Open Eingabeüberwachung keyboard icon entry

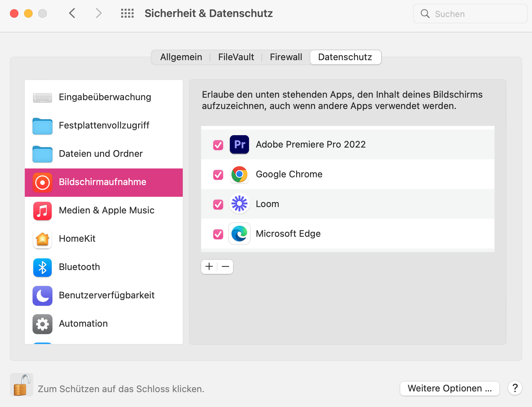(43, 97)
